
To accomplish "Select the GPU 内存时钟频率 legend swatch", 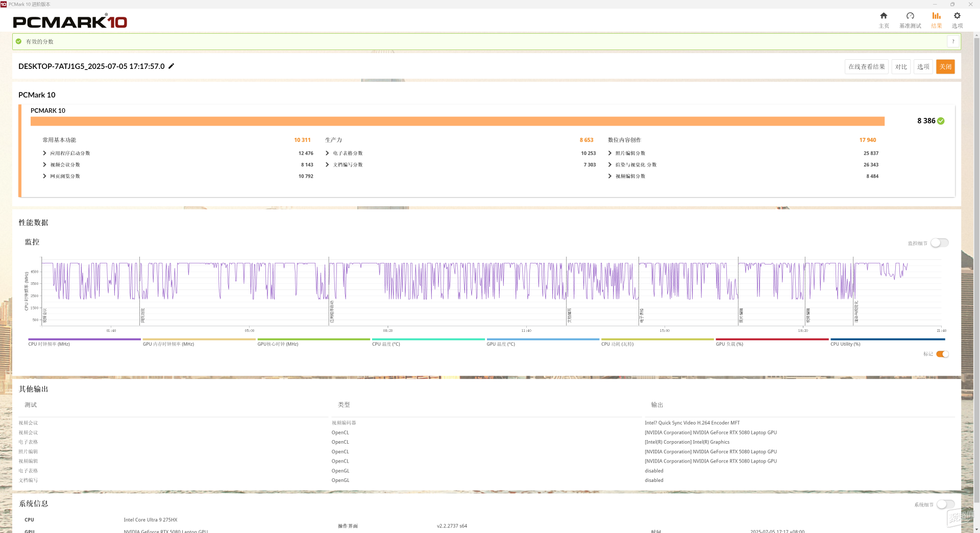I will [x=199, y=339].
